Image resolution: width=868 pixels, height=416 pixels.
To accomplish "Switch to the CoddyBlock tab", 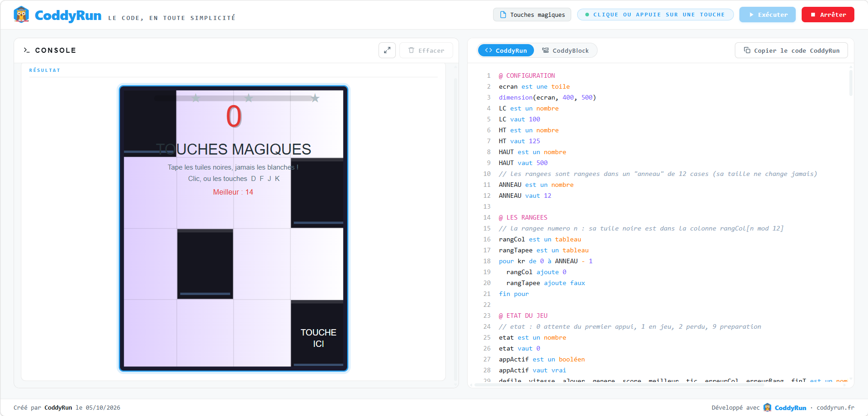I will (565, 50).
